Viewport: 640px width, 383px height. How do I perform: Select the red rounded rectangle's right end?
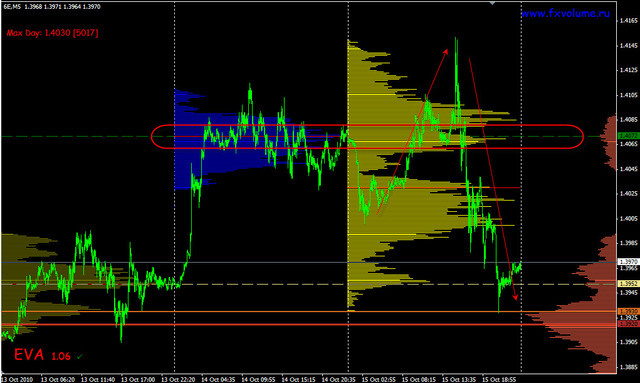point(580,136)
